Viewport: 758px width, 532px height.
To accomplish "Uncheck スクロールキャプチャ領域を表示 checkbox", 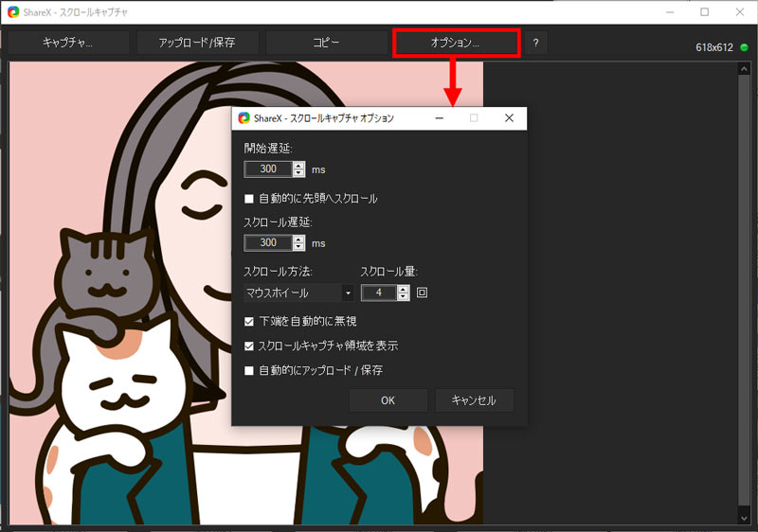I will click(249, 346).
